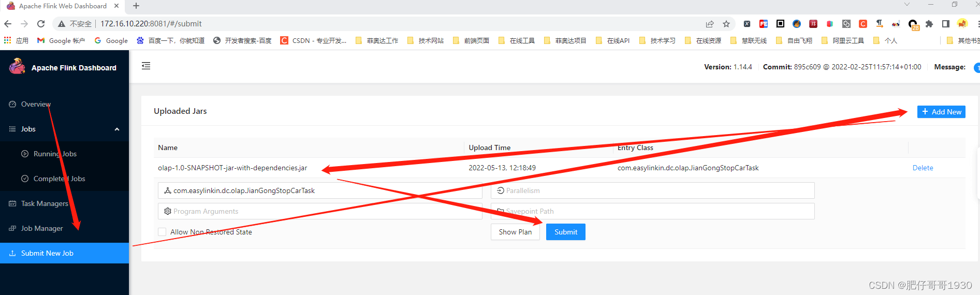Screen dimensions: 980x295
Task: Open the Chrome profile avatar
Action: click(962, 24)
